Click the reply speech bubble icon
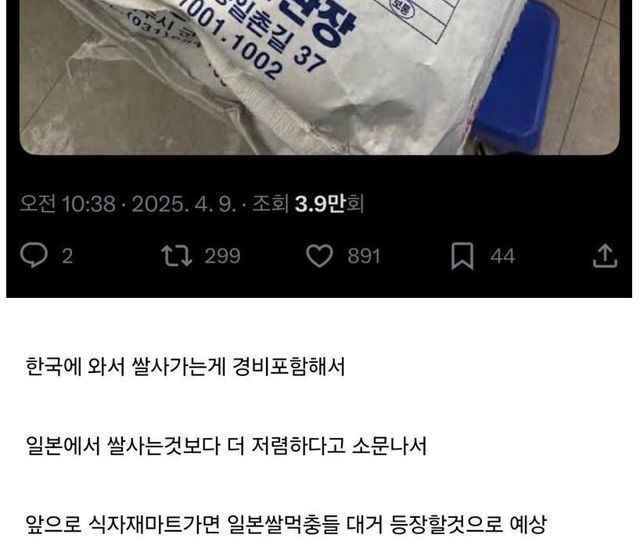This screenshot has width=640, height=559. pyautogui.click(x=34, y=255)
